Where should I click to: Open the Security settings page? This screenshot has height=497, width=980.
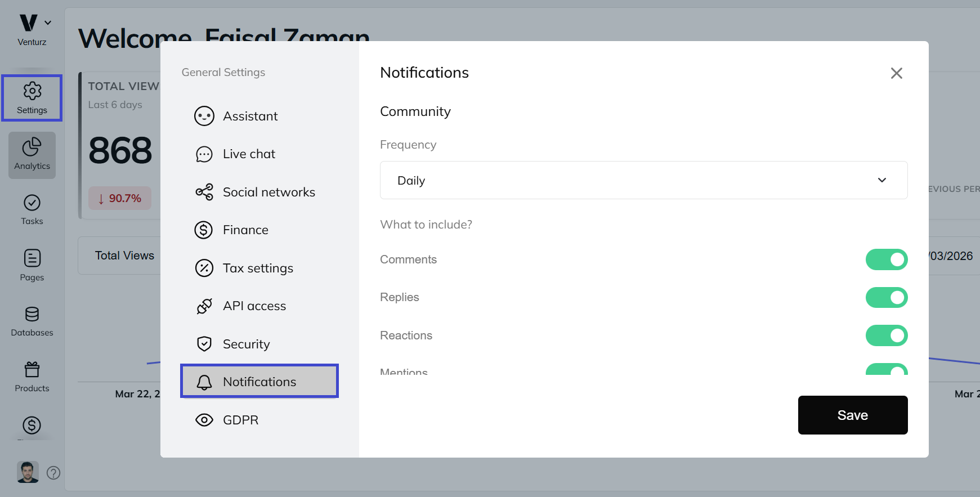pyautogui.click(x=246, y=344)
